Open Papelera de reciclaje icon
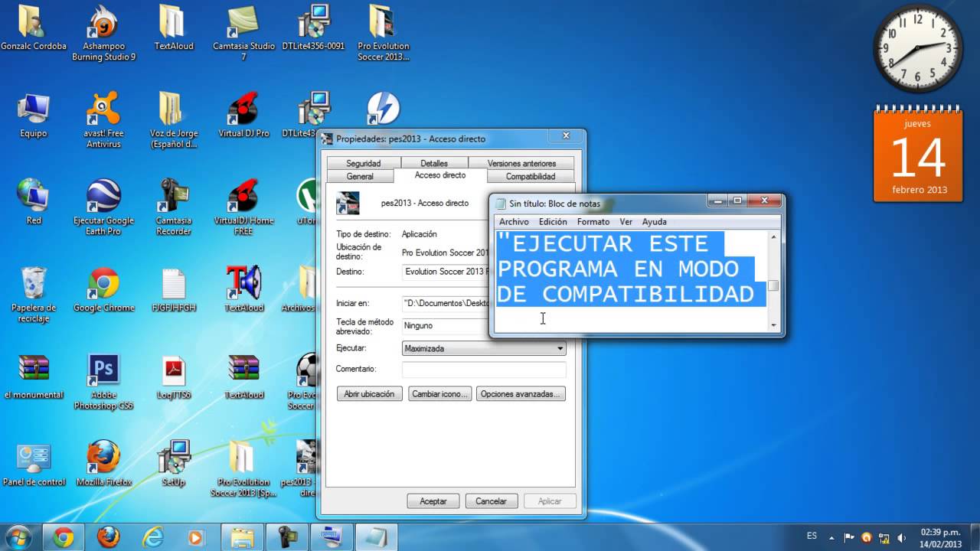 click(34, 295)
